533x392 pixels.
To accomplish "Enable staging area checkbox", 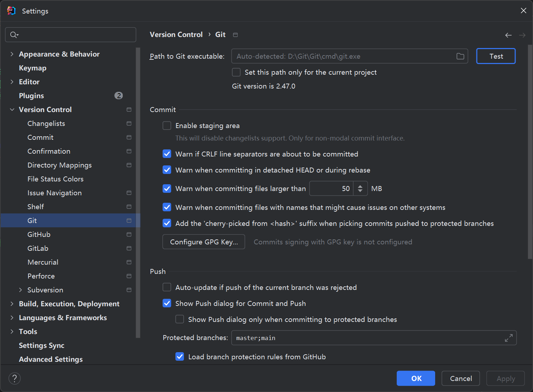I will tap(167, 126).
